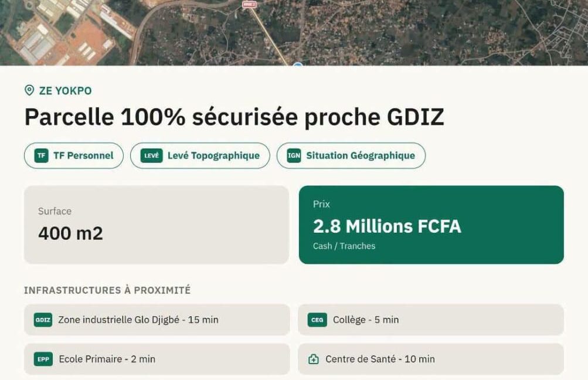The image size is (588, 380).
Task: Click the satellite map image
Action: [294, 33]
